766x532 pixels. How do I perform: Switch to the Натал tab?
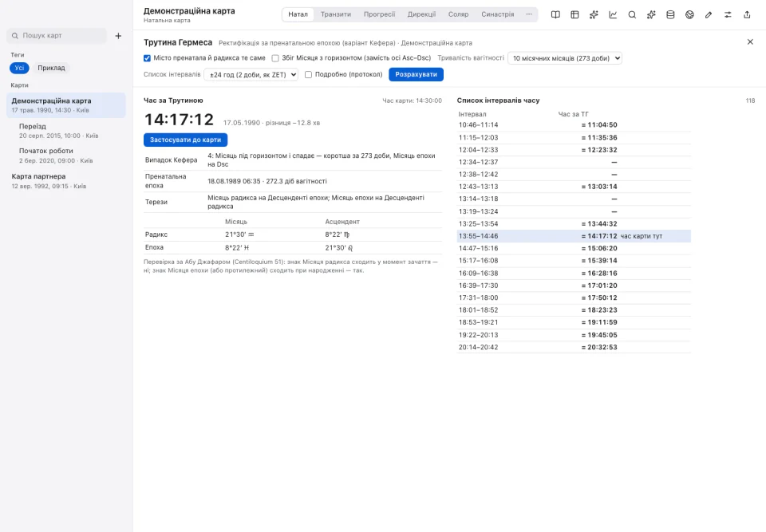pos(298,14)
